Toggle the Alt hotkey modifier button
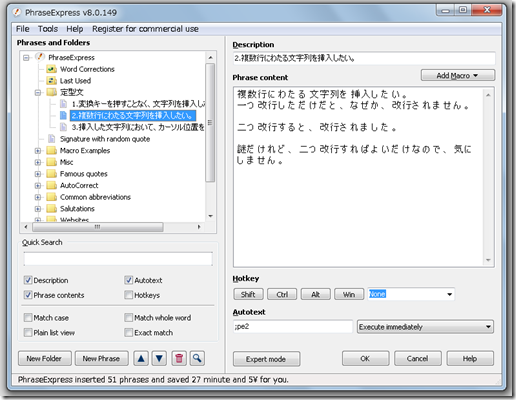This screenshot has height=400, width=516. tap(316, 294)
